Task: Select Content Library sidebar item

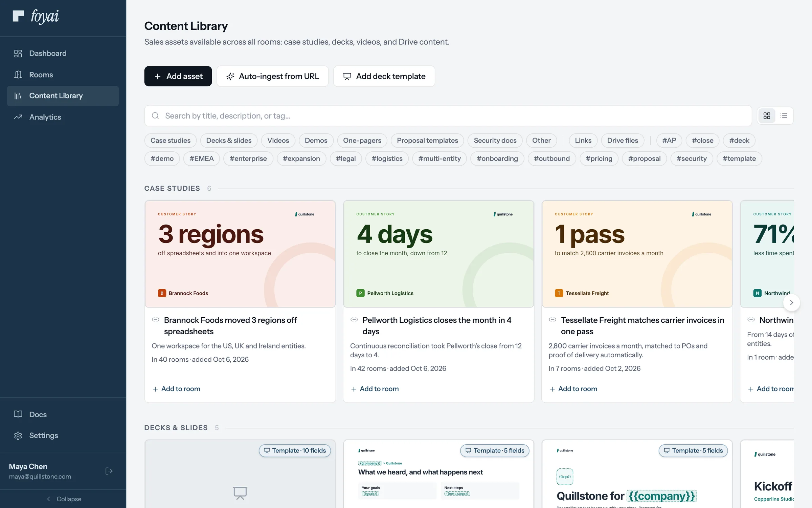Action: (63, 96)
